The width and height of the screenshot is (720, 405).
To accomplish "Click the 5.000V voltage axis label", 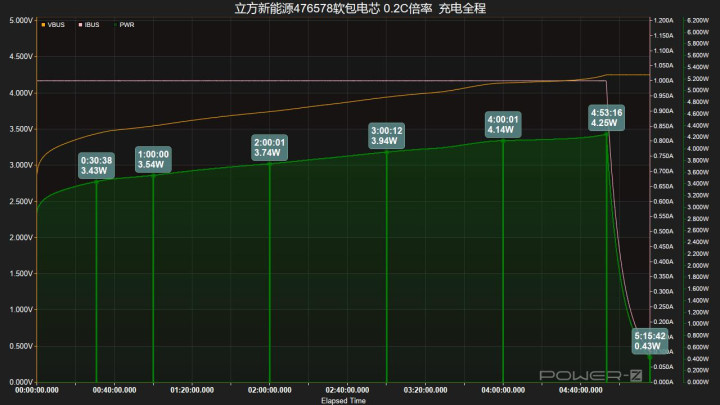I will tap(21, 21).
